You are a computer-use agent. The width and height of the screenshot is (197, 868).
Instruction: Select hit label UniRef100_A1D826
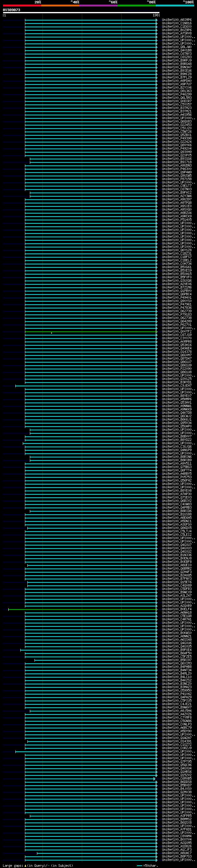(x=177, y=846)
